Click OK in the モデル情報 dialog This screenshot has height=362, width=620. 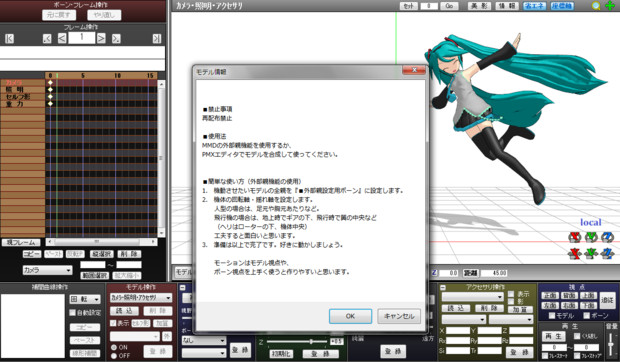pos(350,316)
